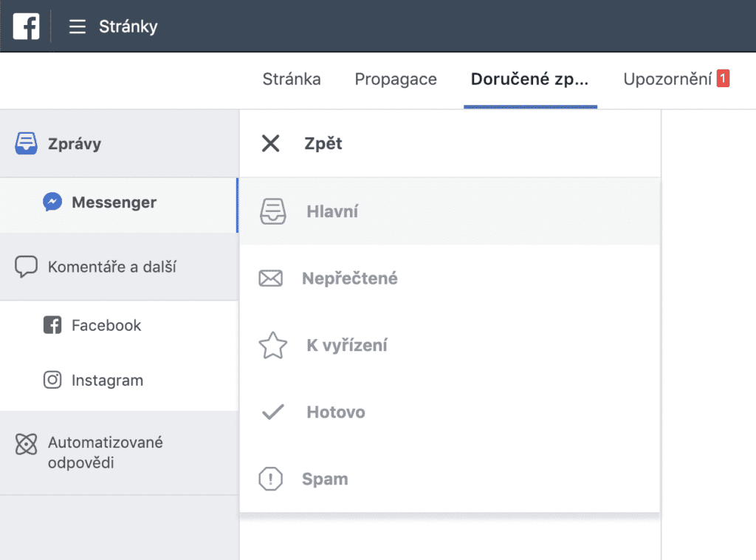Click the Messenger logo icon in sidebar
This screenshot has width=756, height=560.
click(52, 202)
